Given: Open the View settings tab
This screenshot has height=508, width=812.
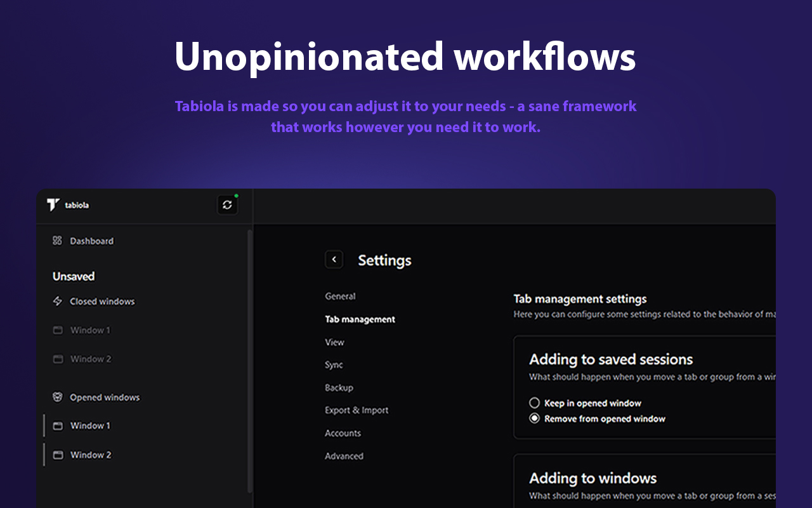Looking at the screenshot, I should 334,342.
